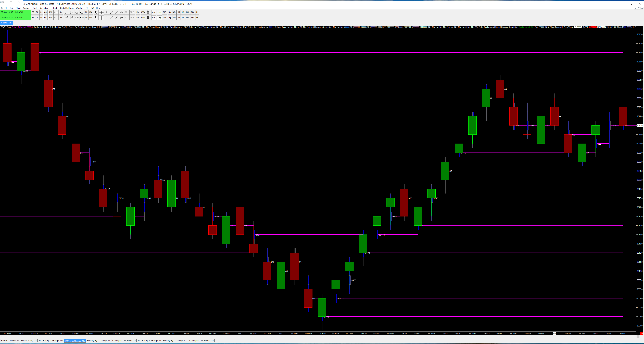Open DTS in the upper toolbar
Viewport: 644px width, 344px height.
(x=51, y=12)
